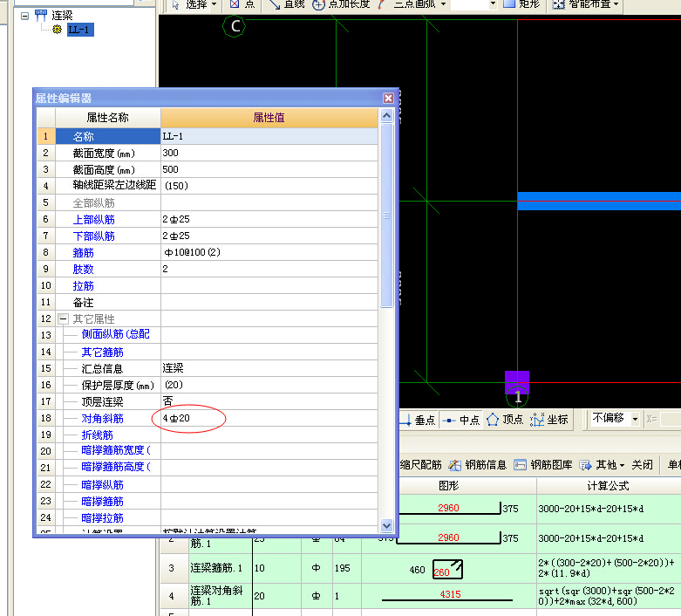The width and height of the screenshot is (681, 616).
Task: Click the 截面高度 value 500
Action: click(x=170, y=169)
